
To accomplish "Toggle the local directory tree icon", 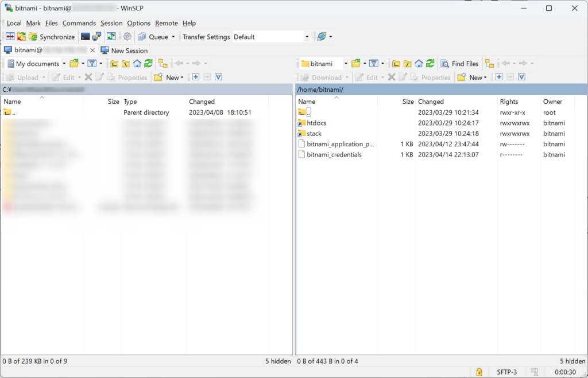I will coord(163,63).
